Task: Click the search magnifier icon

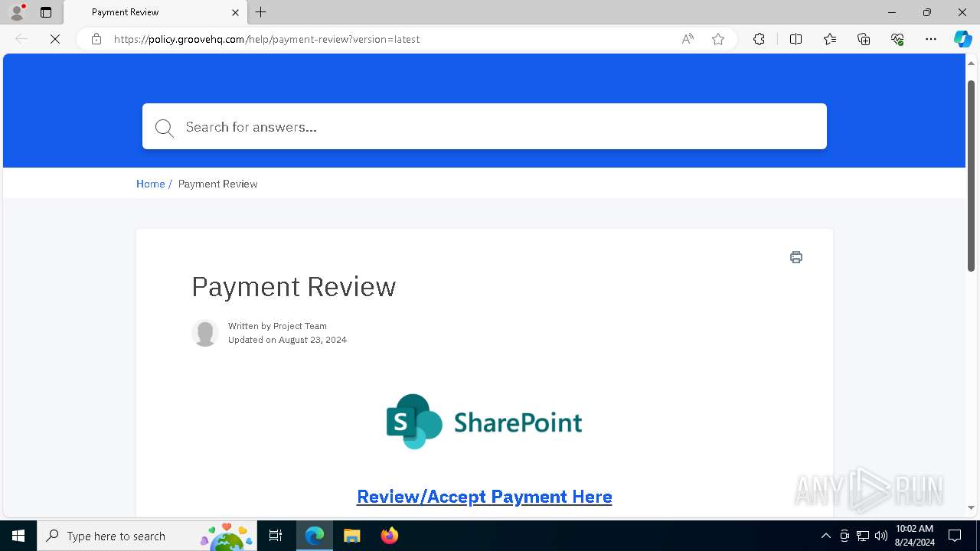Action: click(x=165, y=128)
